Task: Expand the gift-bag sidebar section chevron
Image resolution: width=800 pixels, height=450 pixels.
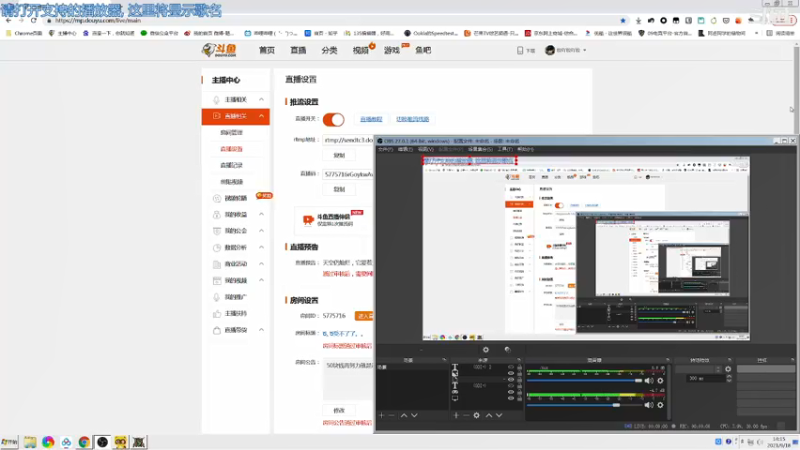Action: pos(261,330)
